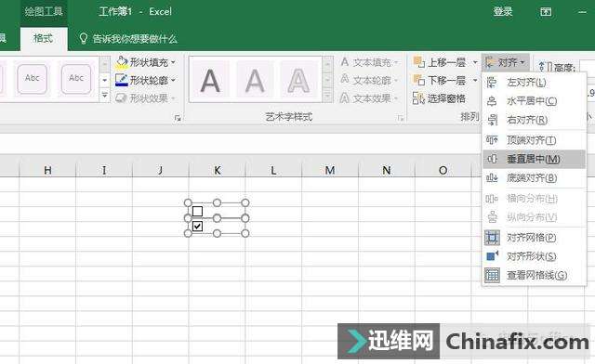Click ribbon display options icon
This screenshot has height=364, width=595.
[546, 12]
